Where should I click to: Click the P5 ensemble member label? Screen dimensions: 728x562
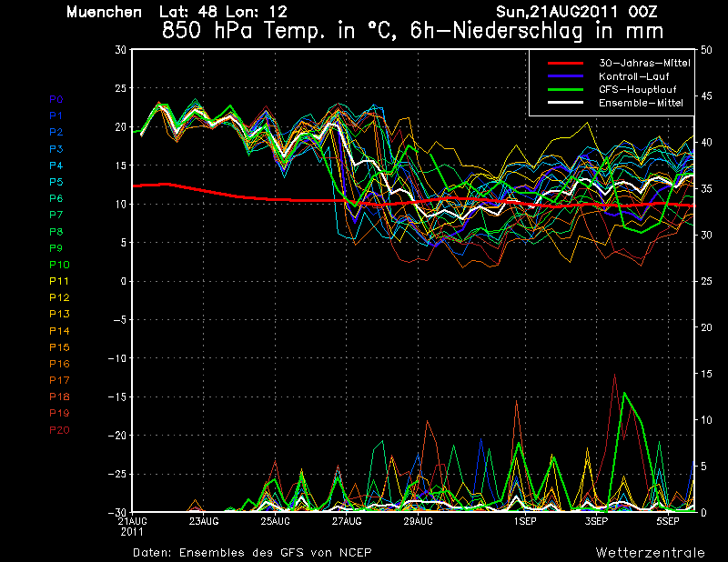(56, 182)
